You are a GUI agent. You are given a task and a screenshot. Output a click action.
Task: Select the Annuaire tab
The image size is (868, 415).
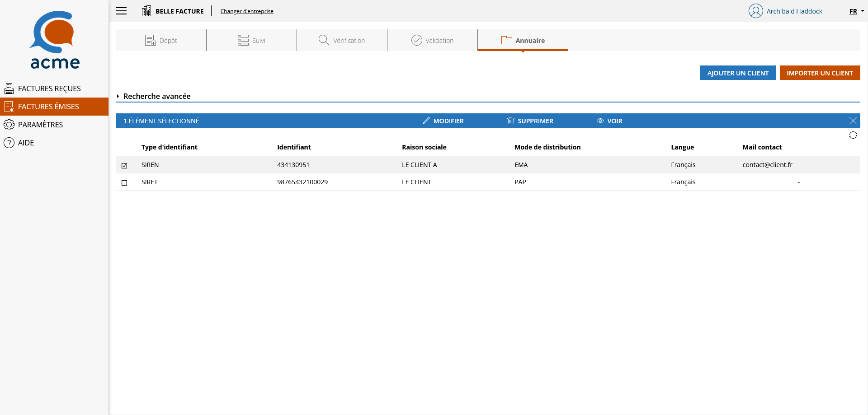pyautogui.click(x=523, y=40)
